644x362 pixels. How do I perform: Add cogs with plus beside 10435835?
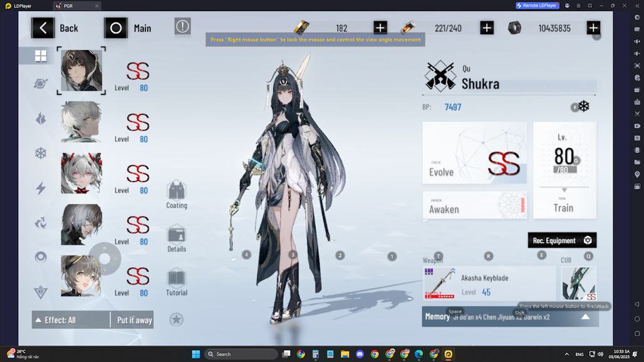pos(593,28)
